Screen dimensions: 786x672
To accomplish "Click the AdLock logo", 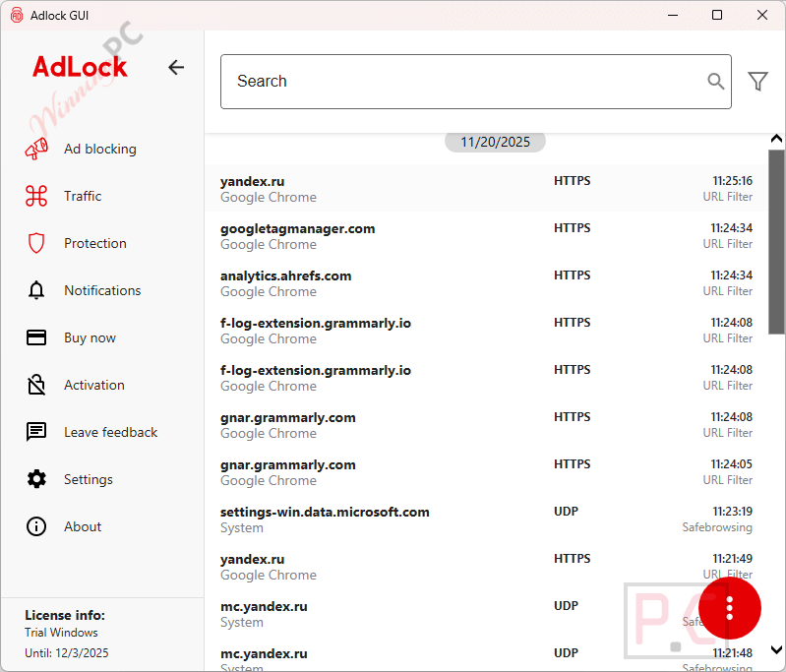I will pyautogui.click(x=80, y=67).
